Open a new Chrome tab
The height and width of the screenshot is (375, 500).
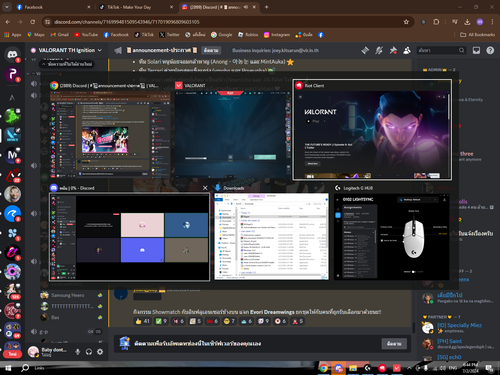pos(266,7)
